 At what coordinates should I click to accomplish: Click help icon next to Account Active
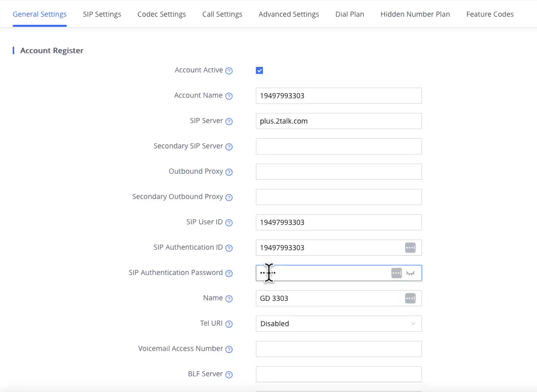pos(229,71)
